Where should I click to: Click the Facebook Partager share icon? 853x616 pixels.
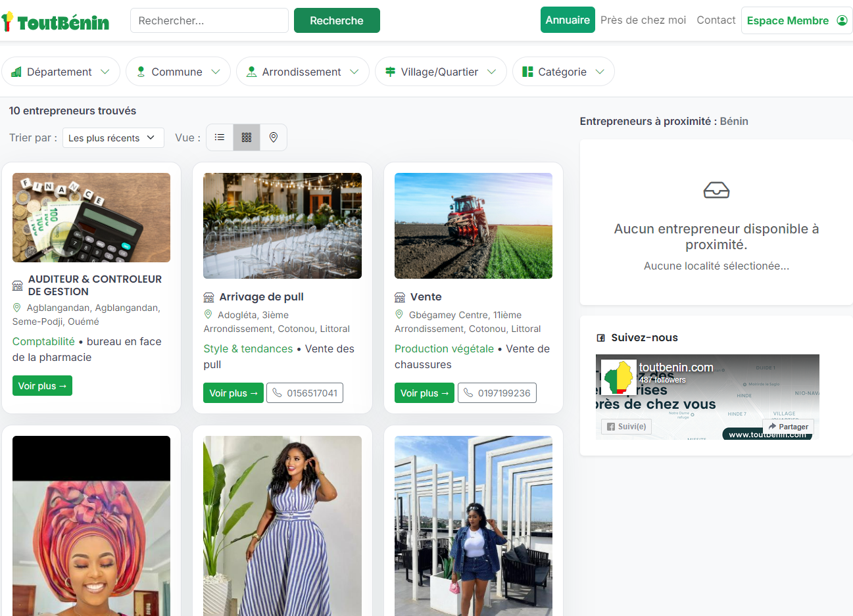click(773, 427)
